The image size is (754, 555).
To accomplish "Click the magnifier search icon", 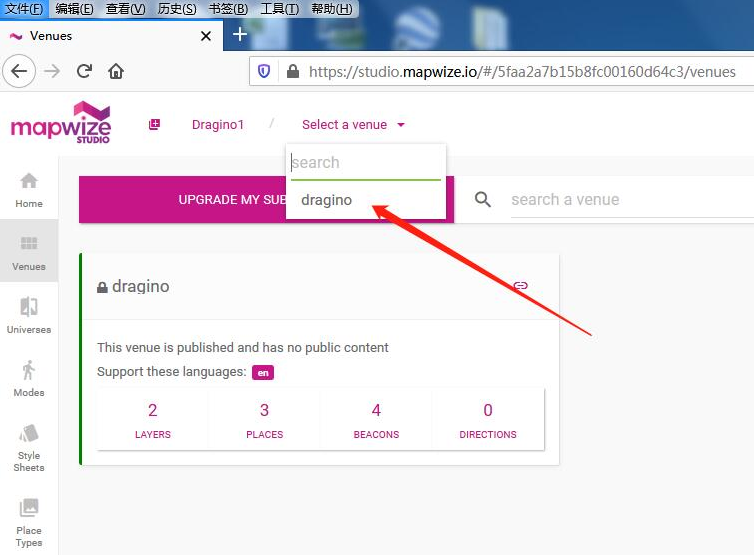I will pos(483,199).
